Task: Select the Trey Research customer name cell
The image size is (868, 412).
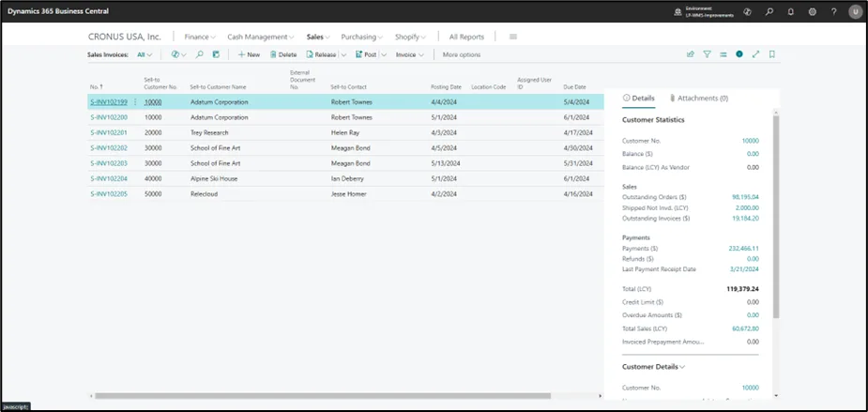Action: pos(209,133)
